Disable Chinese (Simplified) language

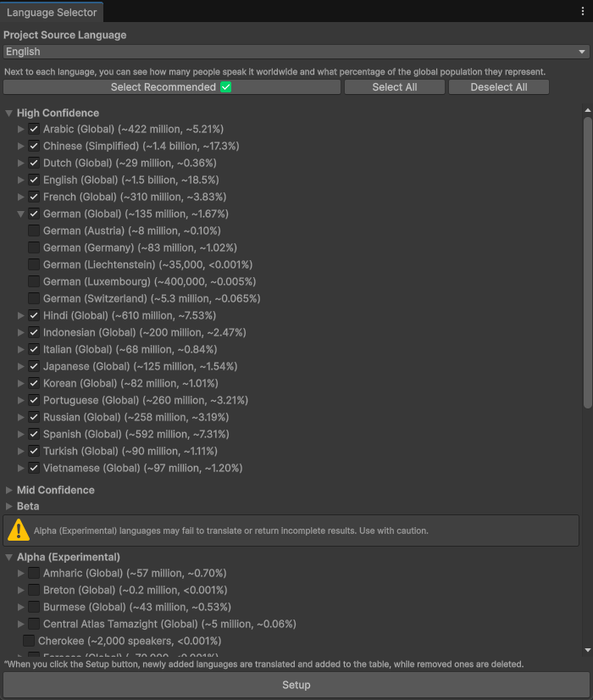[x=32, y=146]
